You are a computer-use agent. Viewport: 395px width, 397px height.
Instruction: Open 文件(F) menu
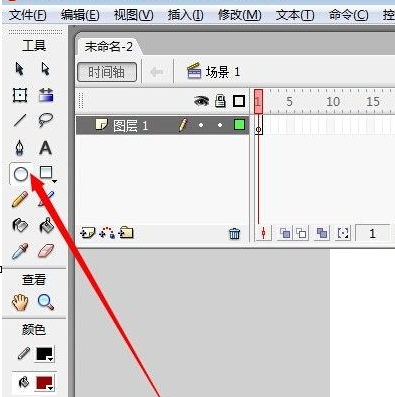coord(27,15)
